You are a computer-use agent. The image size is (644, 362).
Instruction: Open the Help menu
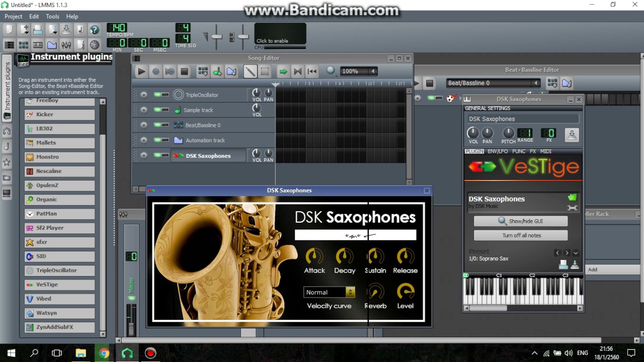tap(72, 17)
